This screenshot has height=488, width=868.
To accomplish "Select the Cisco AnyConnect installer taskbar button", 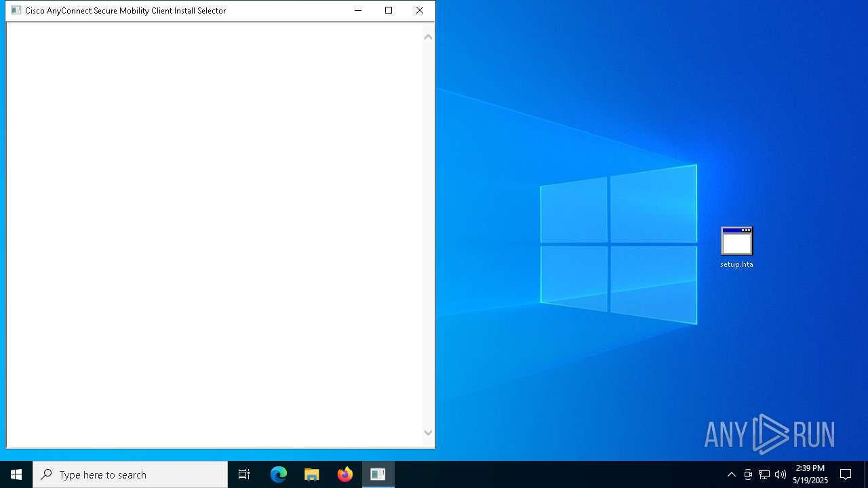I will 378,474.
